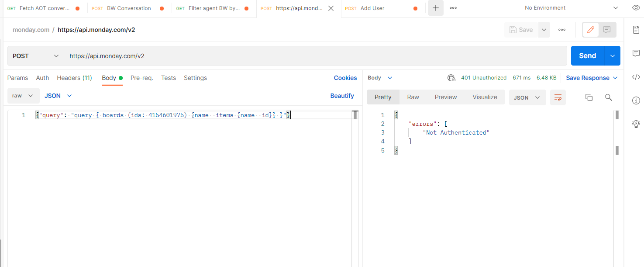Change HTTP method POST dropdown
This screenshot has height=267, width=644.
pyautogui.click(x=36, y=56)
